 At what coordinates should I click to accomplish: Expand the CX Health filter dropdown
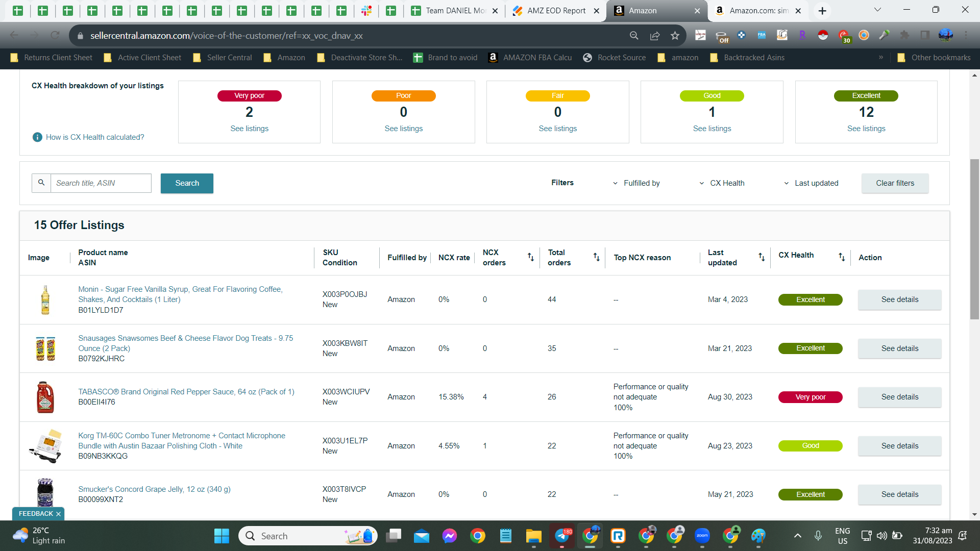click(x=722, y=183)
